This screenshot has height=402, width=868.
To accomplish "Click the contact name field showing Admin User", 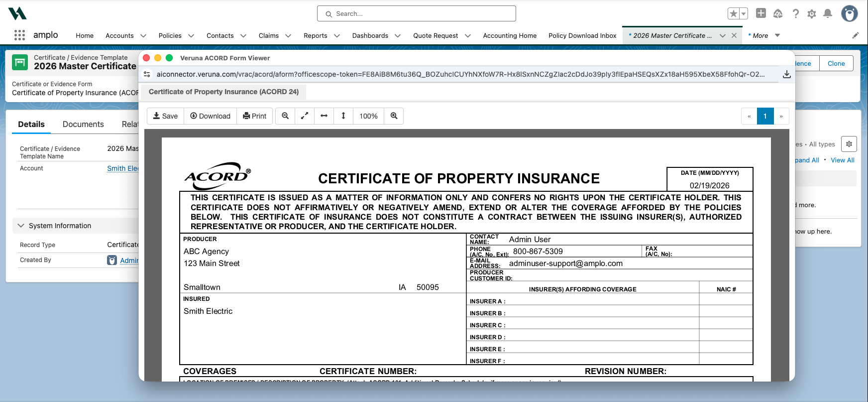I will (x=629, y=239).
